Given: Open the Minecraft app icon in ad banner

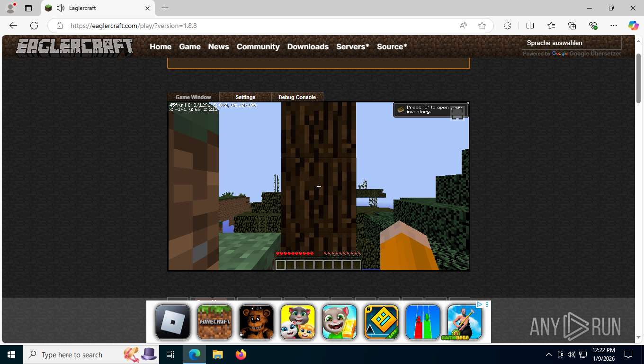Looking at the screenshot, I should tap(215, 322).
